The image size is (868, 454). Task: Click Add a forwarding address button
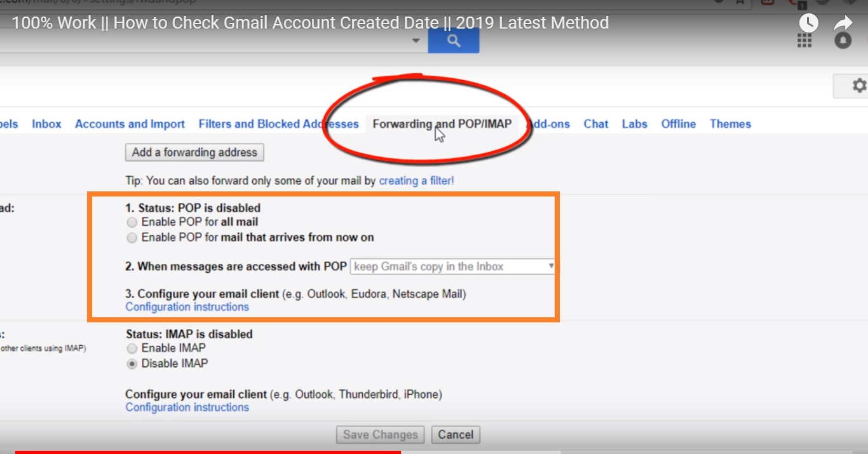pos(194,153)
